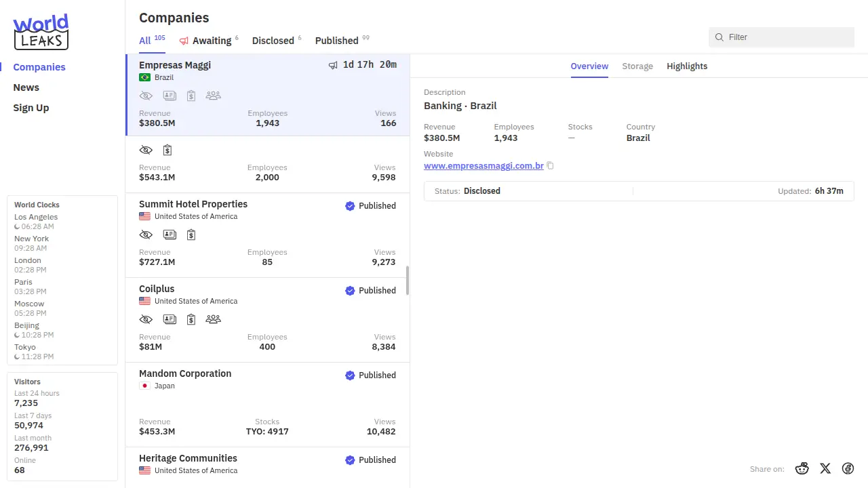
Task: Click the company list scrollbar
Action: coord(408,281)
